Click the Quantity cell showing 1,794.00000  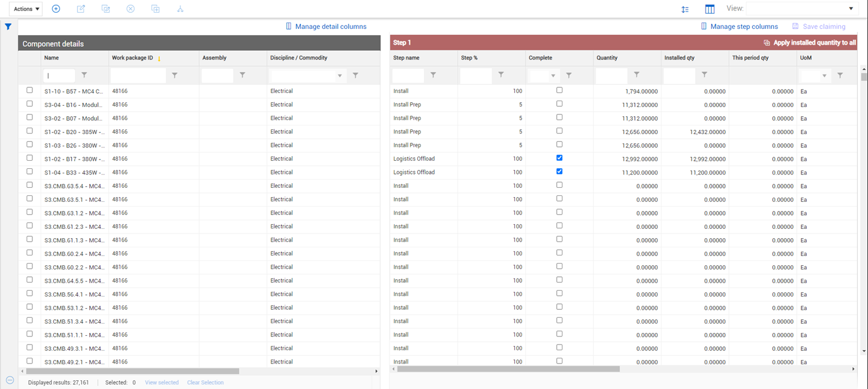[x=627, y=91]
